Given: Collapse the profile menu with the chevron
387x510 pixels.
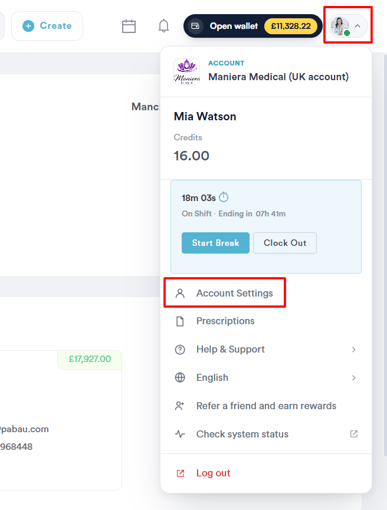Looking at the screenshot, I should (357, 26).
